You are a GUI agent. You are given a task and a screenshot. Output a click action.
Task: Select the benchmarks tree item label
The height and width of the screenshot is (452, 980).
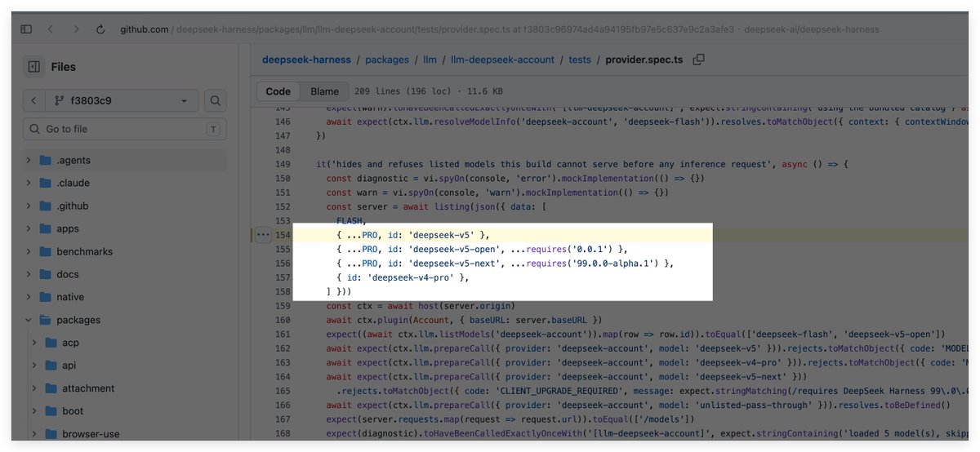pos(85,251)
